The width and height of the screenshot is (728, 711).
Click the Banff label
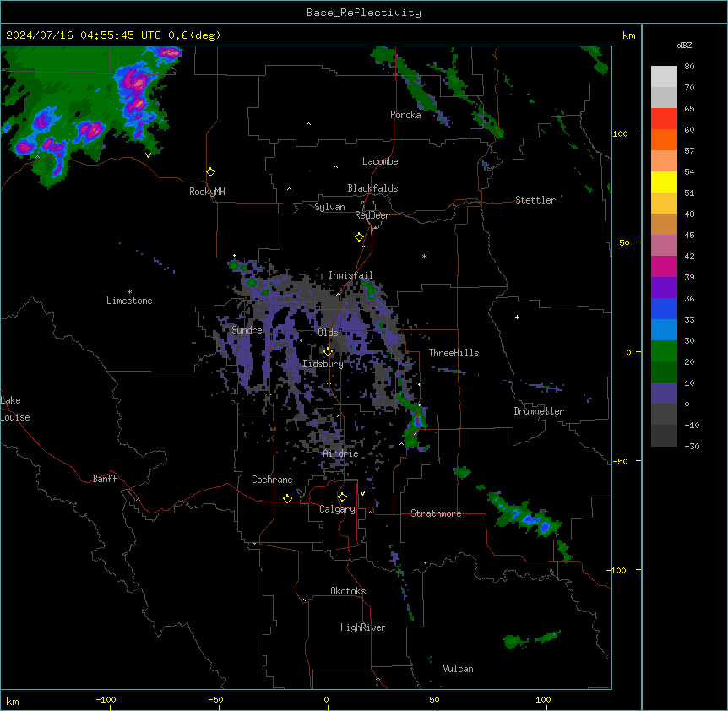(x=105, y=479)
